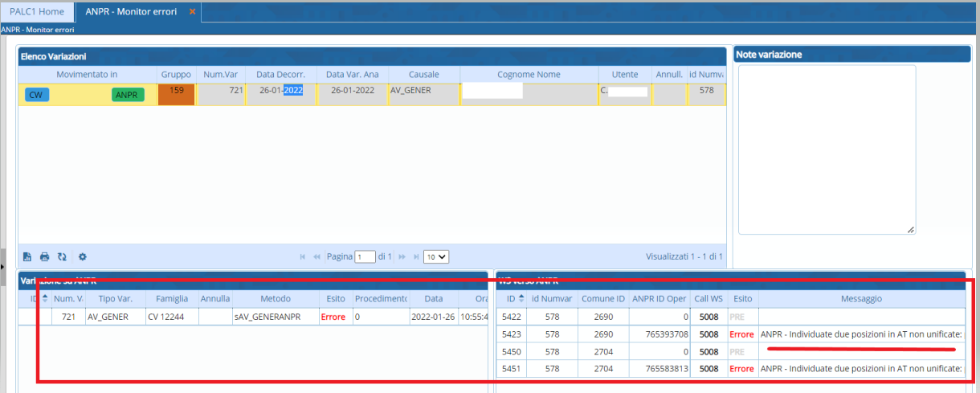Click the export to file icon
Viewport: 980px width, 393px height.
tap(27, 257)
